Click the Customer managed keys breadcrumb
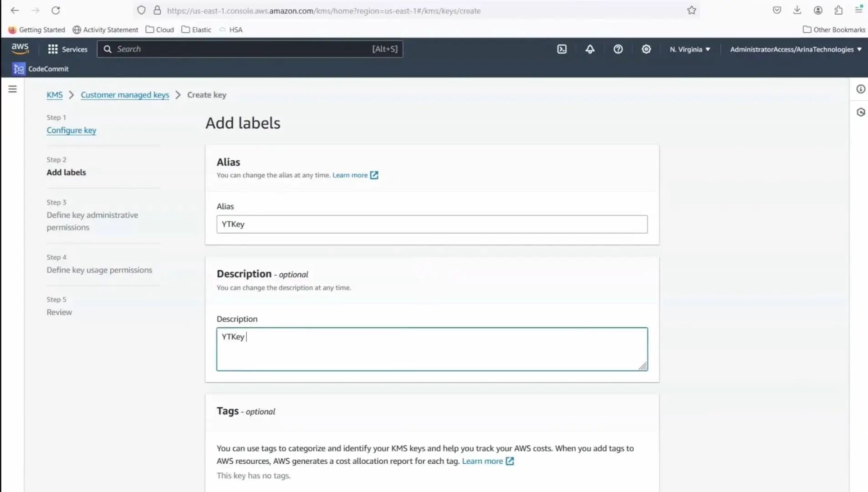Screen dimensions: 868x492 pos(124,95)
